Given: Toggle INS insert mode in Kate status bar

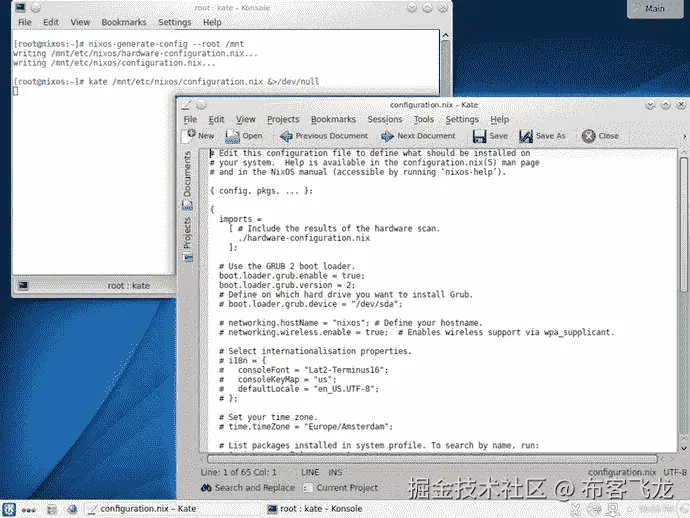Looking at the screenshot, I should [335, 472].
